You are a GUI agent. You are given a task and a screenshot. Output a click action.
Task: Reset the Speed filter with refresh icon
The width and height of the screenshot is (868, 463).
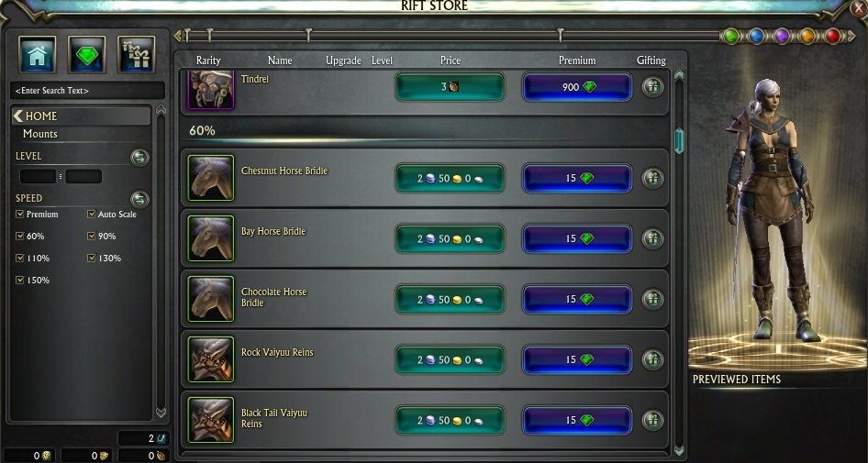139,199
